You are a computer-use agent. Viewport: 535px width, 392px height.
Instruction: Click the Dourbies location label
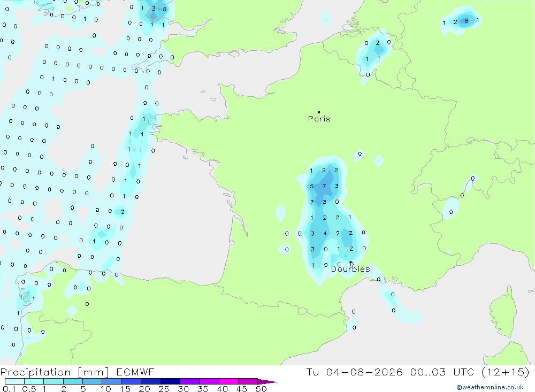[x=350, y=269]
